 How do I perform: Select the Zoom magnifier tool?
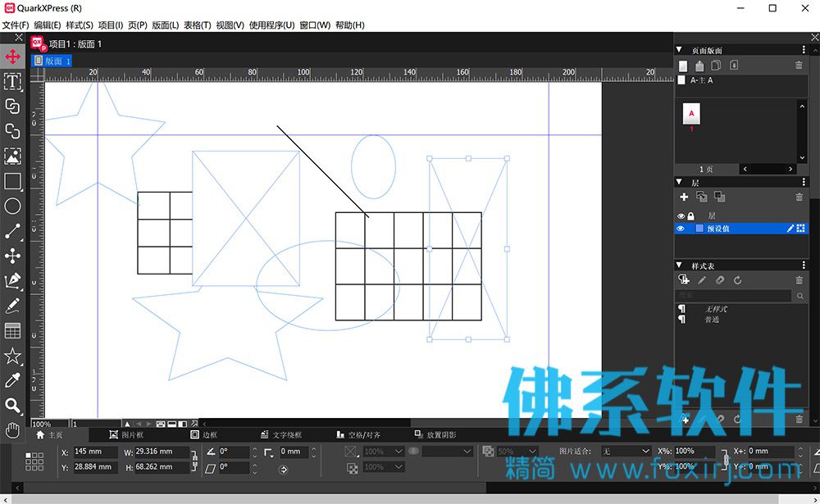[12, 406]
